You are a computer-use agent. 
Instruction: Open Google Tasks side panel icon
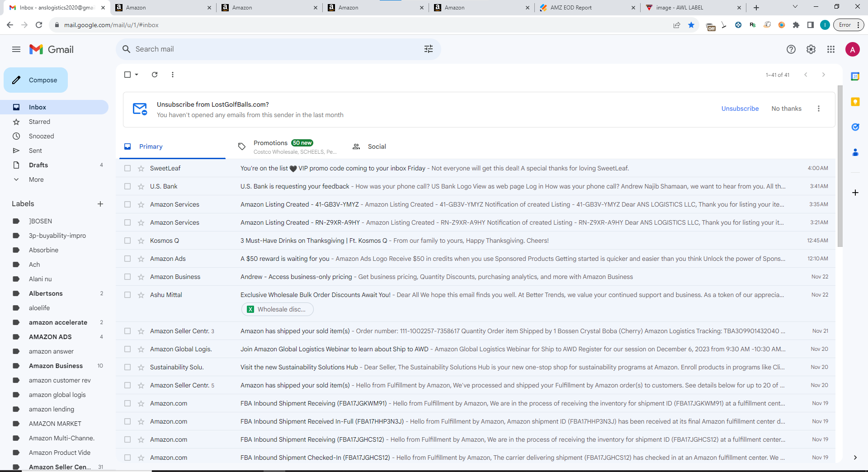tap(855, 127)
